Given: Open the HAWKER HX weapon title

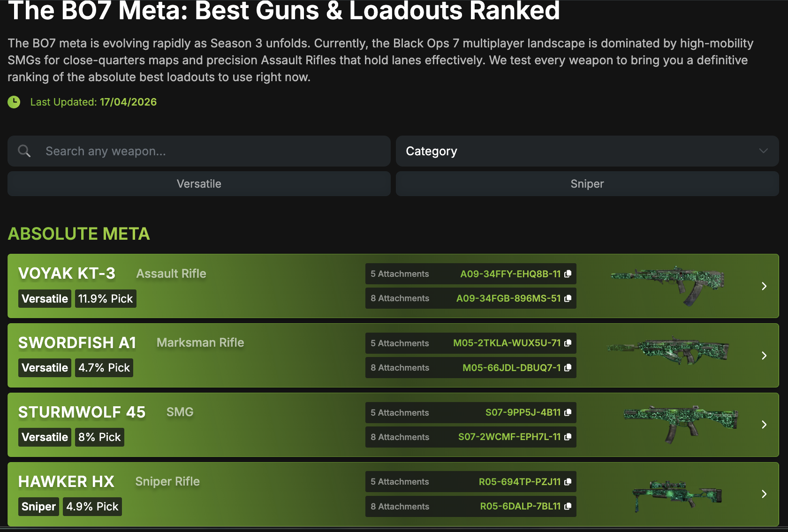Looking at the screenshot, I should coord(66,482).
